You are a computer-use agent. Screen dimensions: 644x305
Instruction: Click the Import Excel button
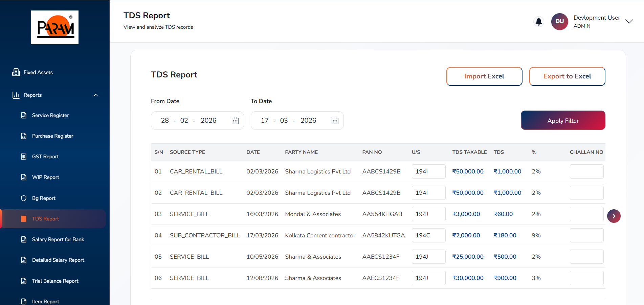pyautogui.click(x=484, y=76)
